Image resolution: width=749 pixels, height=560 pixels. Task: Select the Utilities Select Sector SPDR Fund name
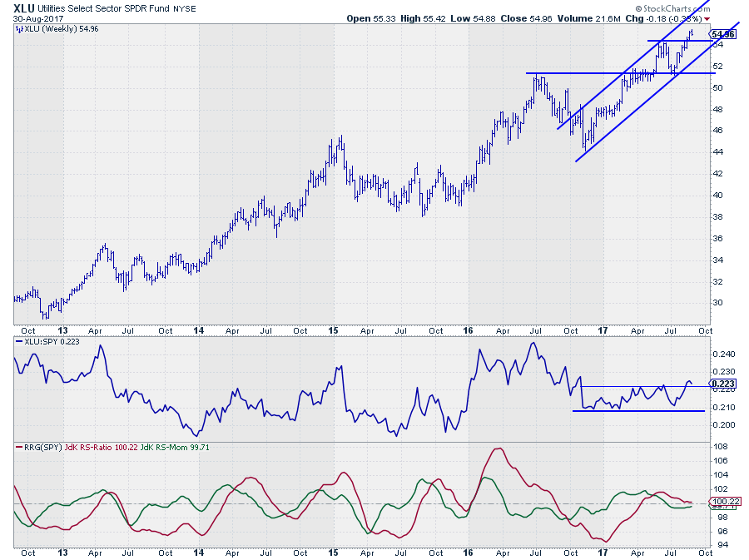pos(104,8)
